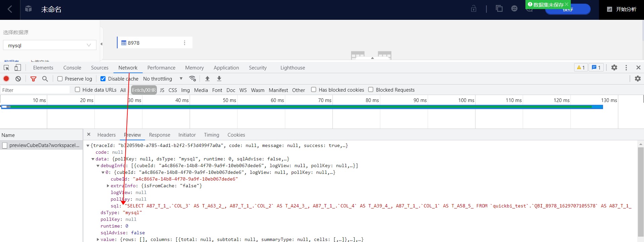This screenshot has width=644, height=242.
Task: Check Hide data URLs option
Action: pos(78,90)
